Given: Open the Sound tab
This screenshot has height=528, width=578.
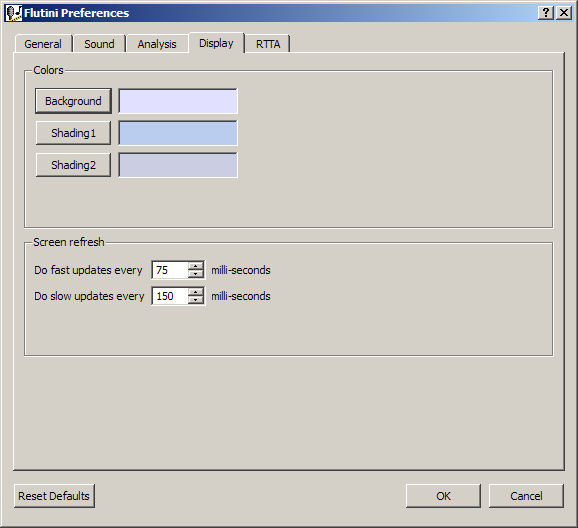Looking at the screenshot, I should pos(99,44).
